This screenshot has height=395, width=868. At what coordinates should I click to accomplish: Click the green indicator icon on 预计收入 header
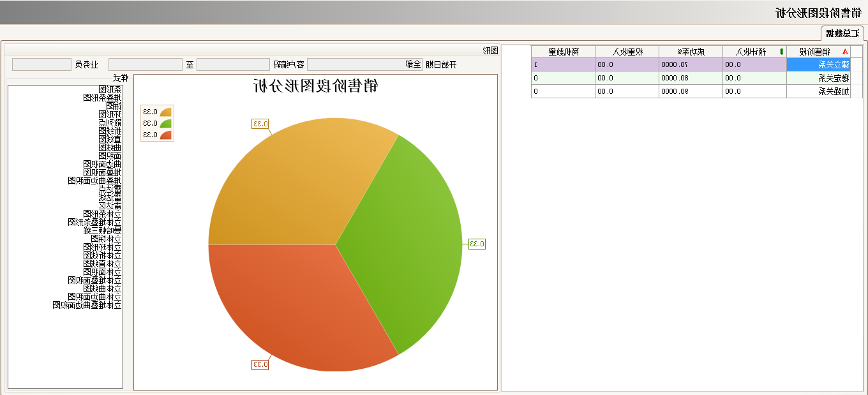[x=782, y=51]
